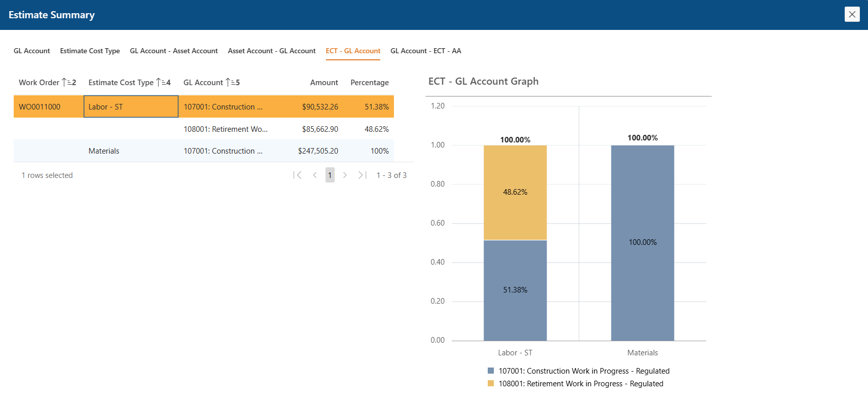Click the Labor - ST axis label

[515, 352]
